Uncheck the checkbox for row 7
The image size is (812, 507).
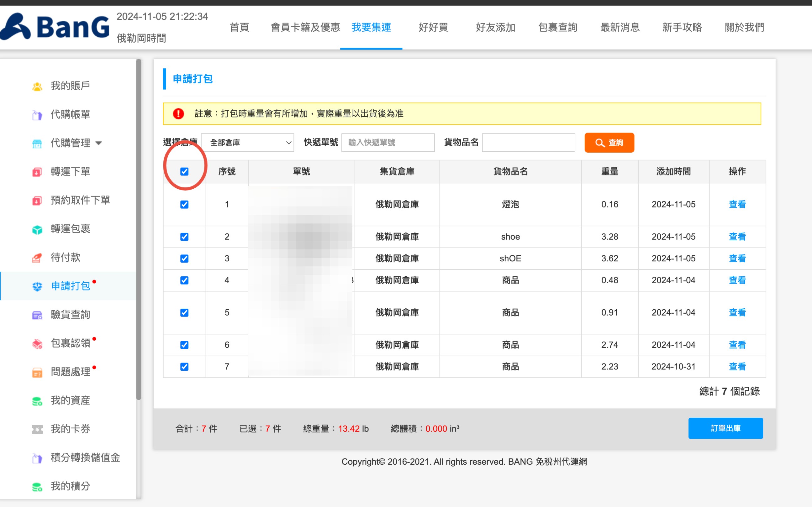click(184, 367)
